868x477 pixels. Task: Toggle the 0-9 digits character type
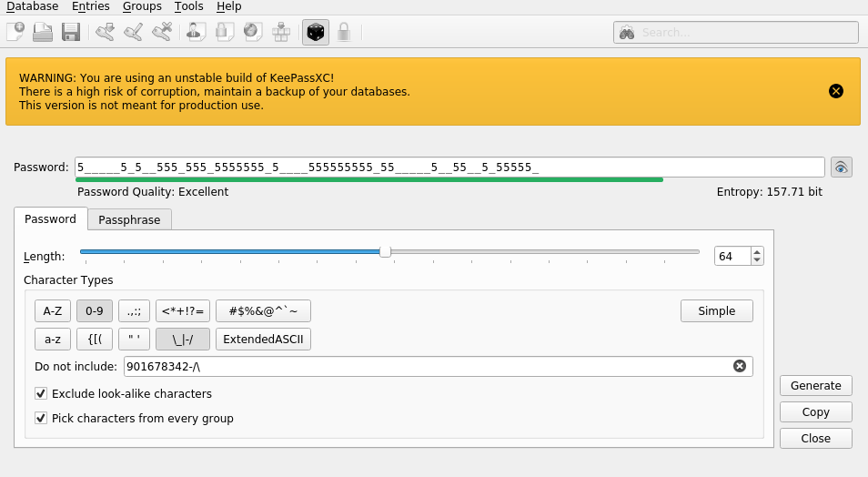(94, 310)
